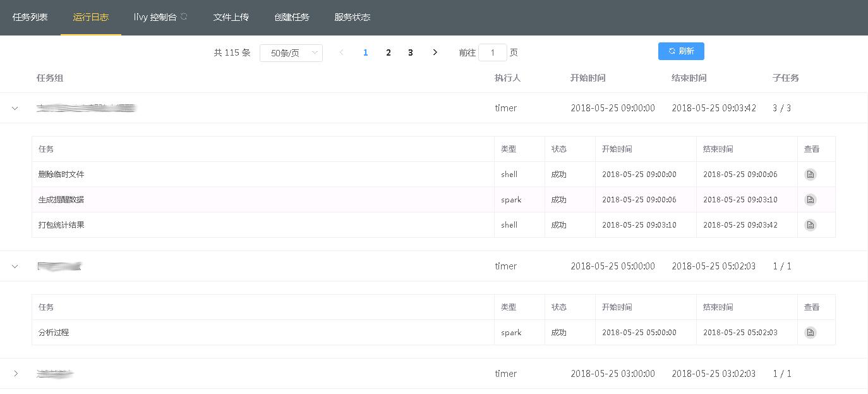
Task: Click the 执行人 column header
Action: tap(508, 78)
